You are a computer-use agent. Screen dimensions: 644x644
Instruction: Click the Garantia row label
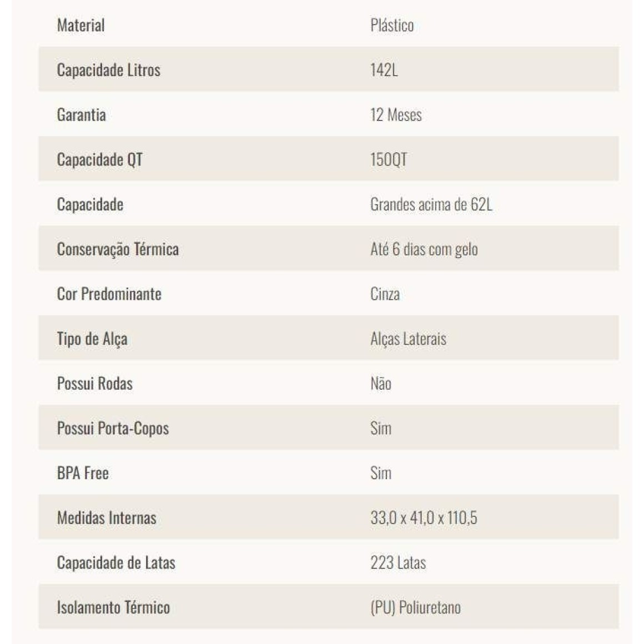pos(81,114)
